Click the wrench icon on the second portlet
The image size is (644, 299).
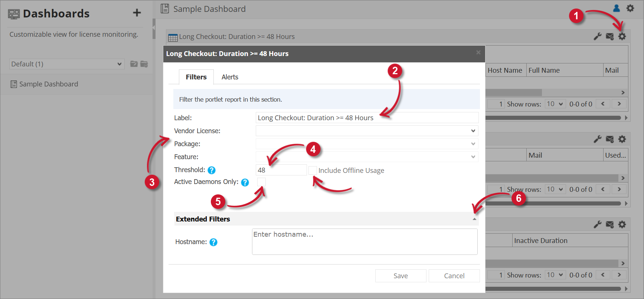tap(598, 139)
